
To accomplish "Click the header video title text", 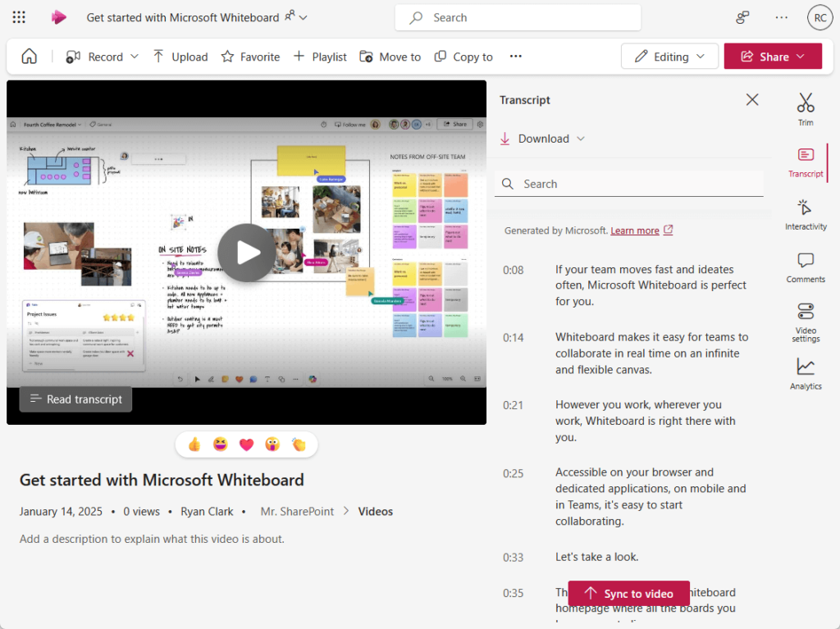I will [x=183, y=18].
